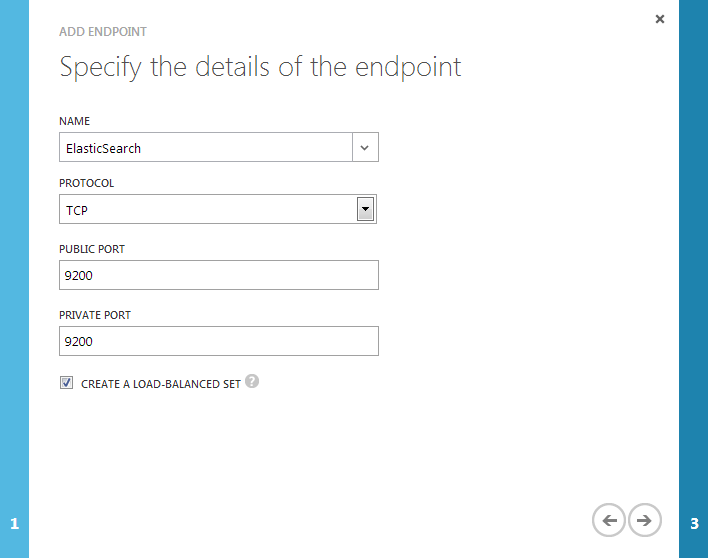708x558 pixels.
Task: Jump to wizard step 3 strip
Action: (694, 279)
